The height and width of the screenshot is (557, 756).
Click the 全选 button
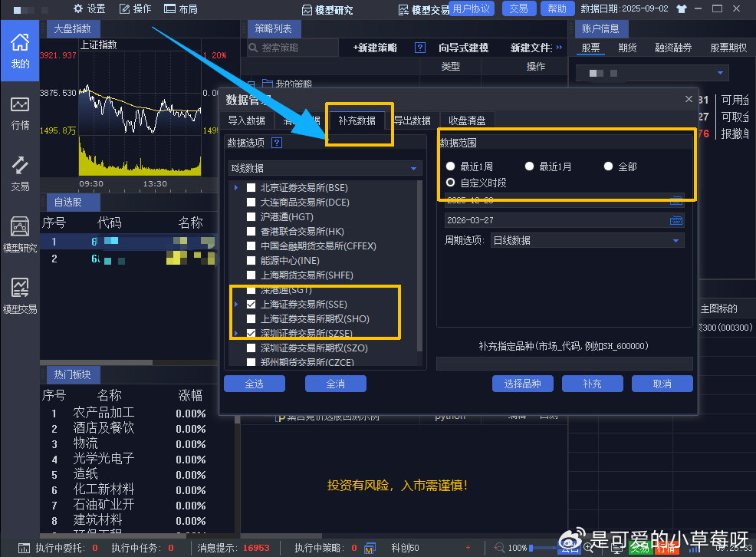coord(254,384)
